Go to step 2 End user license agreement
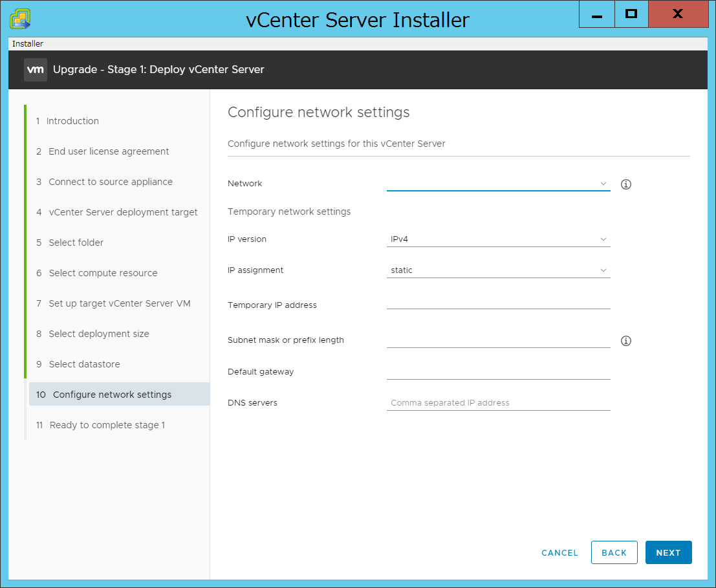The image size is (716, 588). pyautogui.click(x=102, y=151)
